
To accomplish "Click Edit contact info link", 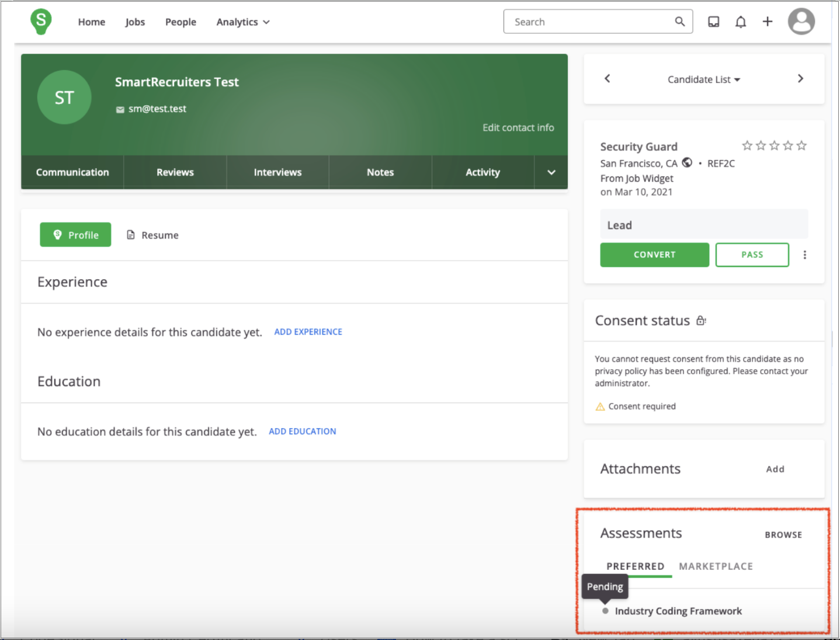I will [518, 127].
